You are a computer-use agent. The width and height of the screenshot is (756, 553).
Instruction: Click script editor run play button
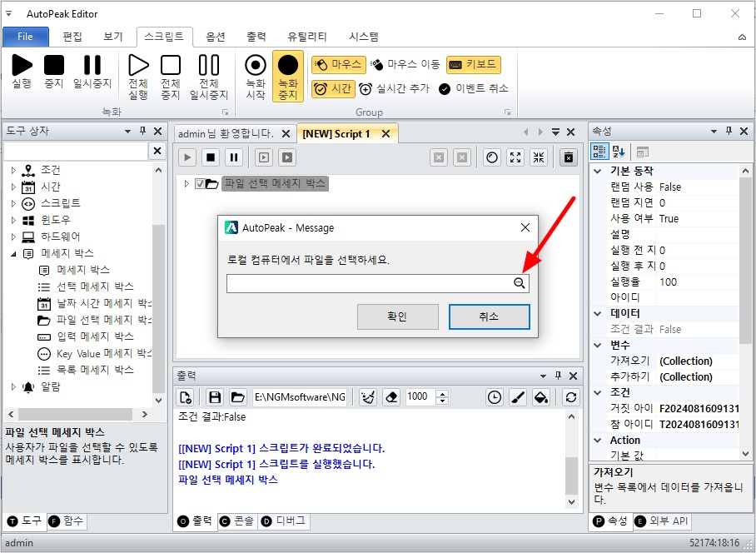(187, 157)
